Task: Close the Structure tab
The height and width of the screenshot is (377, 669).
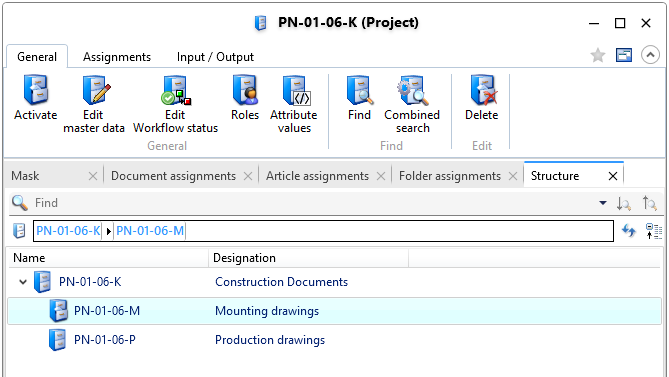Action: click(x=613, y=176)
